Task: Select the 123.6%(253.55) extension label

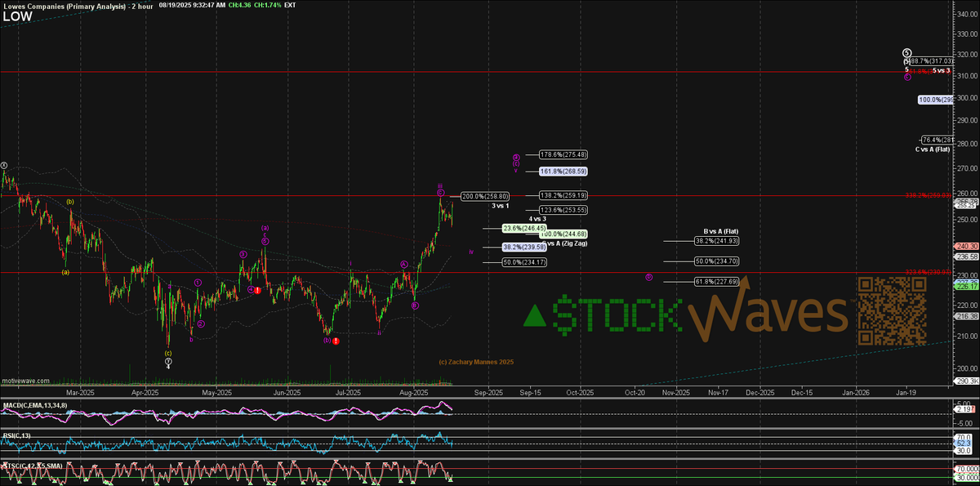Action: pos(563,210)
